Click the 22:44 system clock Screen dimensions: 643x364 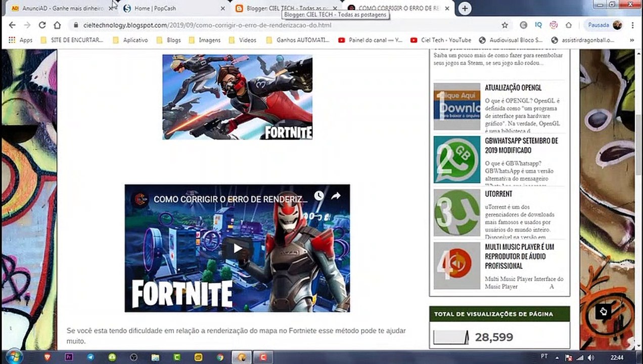click(617, 357)
